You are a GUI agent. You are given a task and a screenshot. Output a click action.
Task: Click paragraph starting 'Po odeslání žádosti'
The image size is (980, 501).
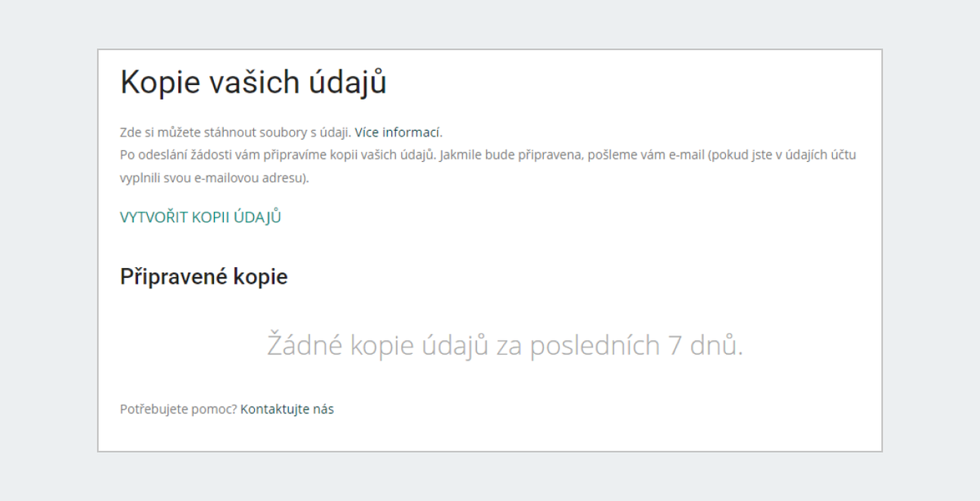(x=488, y=166)
